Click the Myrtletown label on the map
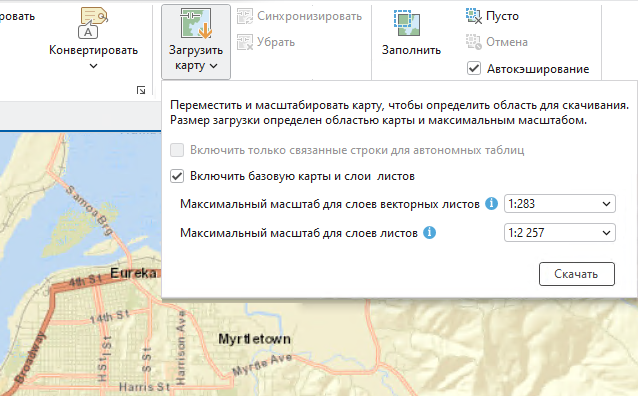638x396 pixels. pos(254,339)
